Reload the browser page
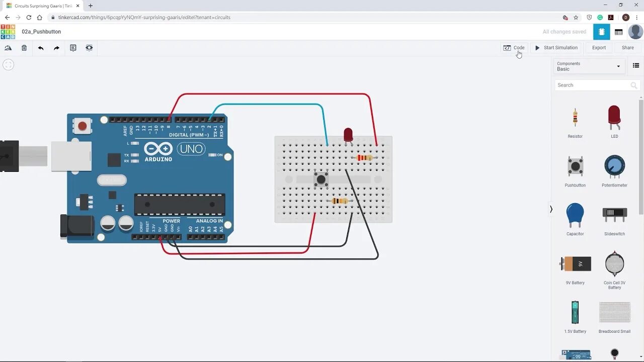This screenshot has width=644, height=362. coord(29,17)
